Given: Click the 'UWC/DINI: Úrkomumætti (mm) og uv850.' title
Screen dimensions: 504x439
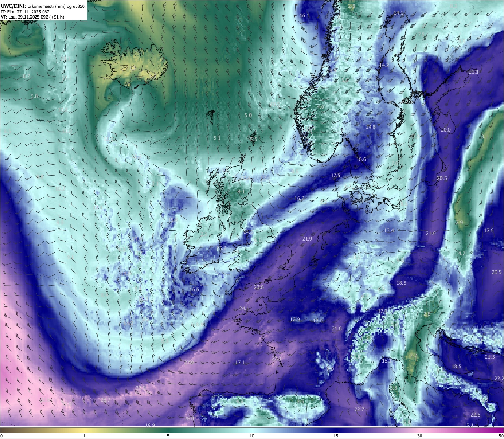Looking at the screenshot, I should [43, 6].
